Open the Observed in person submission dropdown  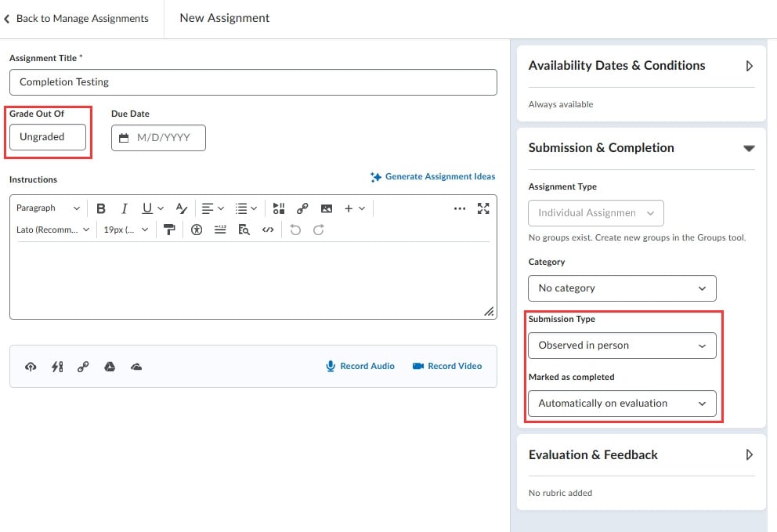click(622, 346)
